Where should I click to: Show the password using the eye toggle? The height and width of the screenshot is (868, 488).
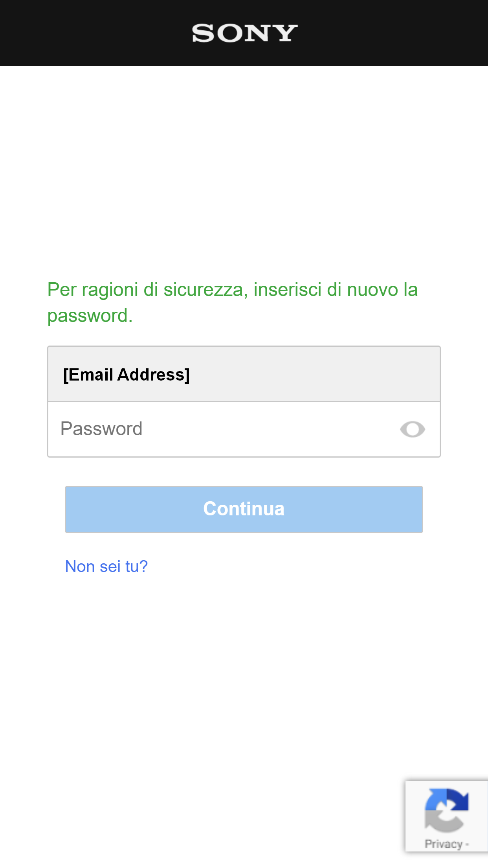[x=412, y=429]
